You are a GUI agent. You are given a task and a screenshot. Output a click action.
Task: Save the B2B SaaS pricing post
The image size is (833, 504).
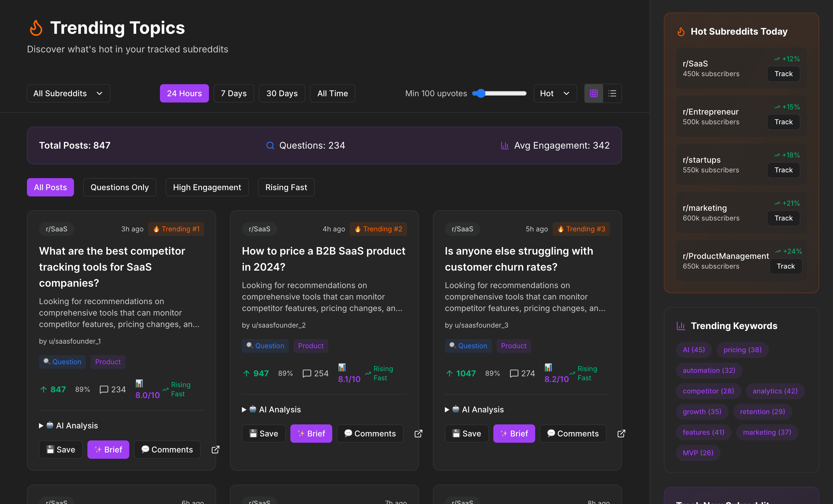(x=264, y=433)
